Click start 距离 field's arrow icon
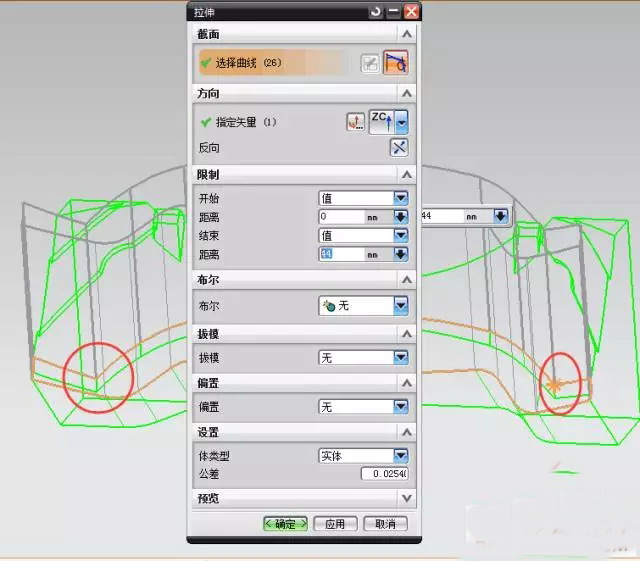Viewport: 640px width, 561px height. [401, 217]
